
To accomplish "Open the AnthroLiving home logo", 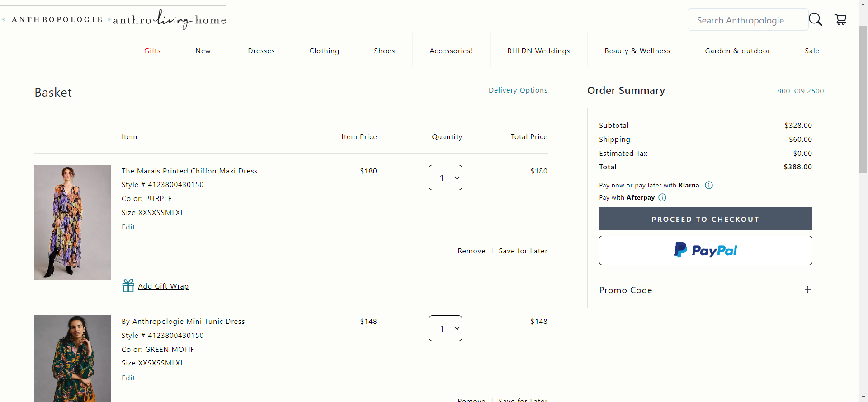I will (x=170, y=19).
